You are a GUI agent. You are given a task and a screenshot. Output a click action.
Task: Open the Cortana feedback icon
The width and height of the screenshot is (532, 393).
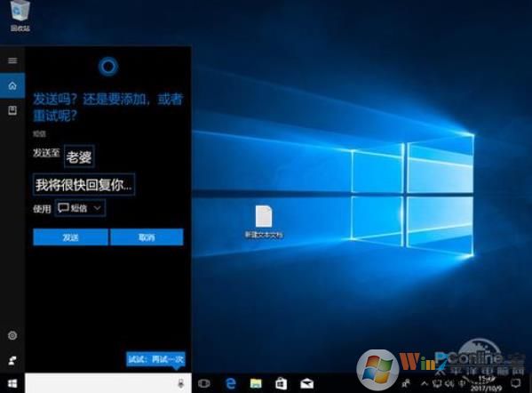12,361
